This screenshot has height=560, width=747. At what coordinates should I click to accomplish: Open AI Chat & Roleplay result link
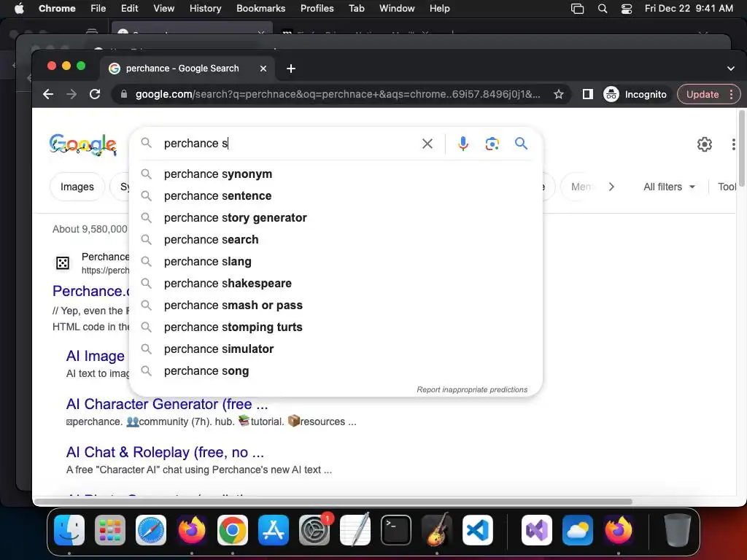[x=165, y=452]
